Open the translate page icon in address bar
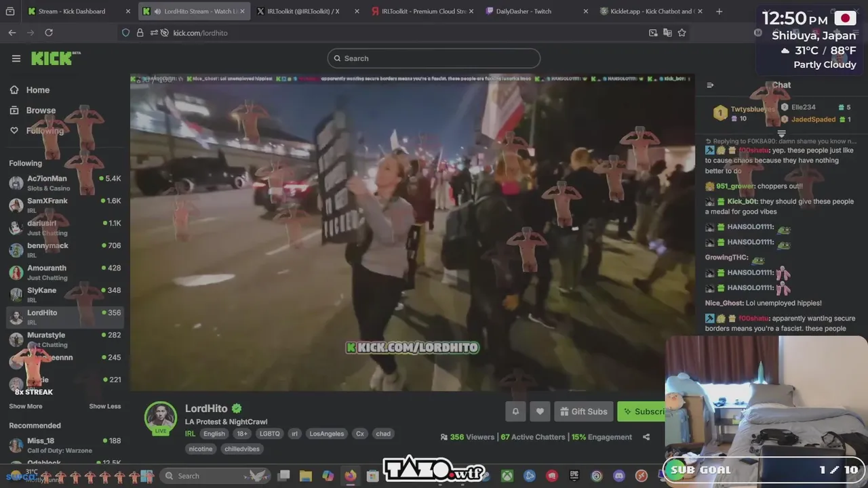 pyautogui.click(x=667, y=33)
